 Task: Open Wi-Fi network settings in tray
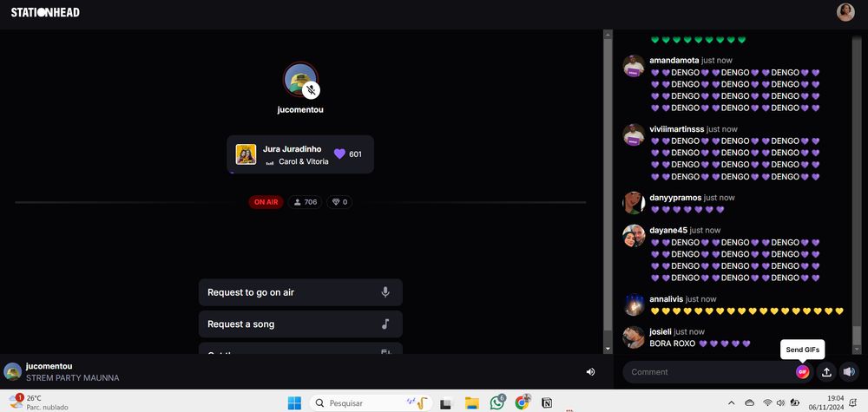767,403
